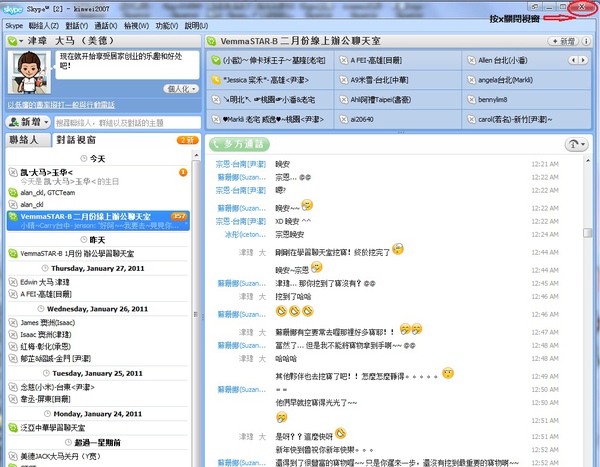The image size is (600, 467).
Task: Select participant 明北 桃園 小潘&老宅
Action: click(x=270, y=100)
